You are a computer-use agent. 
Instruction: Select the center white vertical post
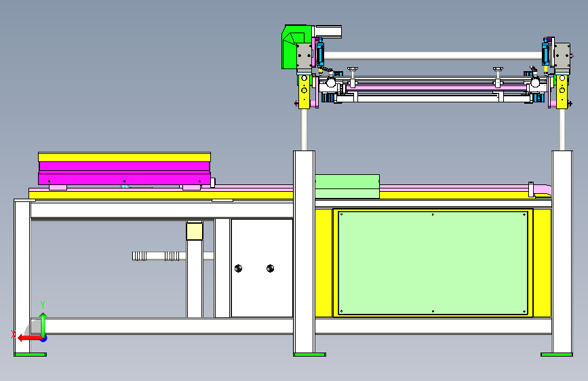(304, 252)
